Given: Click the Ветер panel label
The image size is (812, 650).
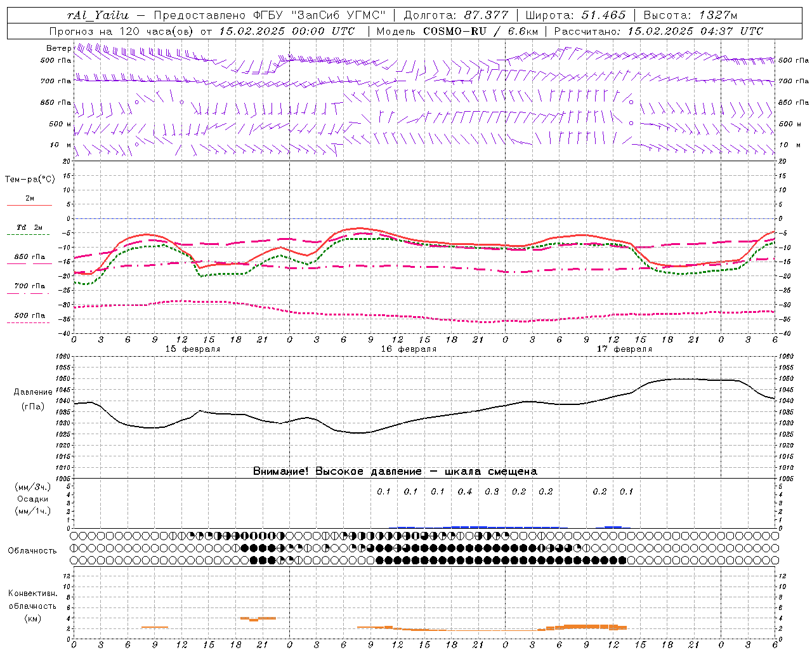Looking at the screenshot, I should 58,48.
